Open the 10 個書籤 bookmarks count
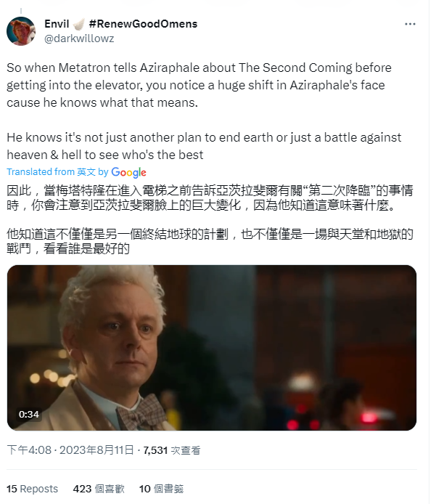The height and width of the screenshot is (504, 436). click(x=161, y=489)
